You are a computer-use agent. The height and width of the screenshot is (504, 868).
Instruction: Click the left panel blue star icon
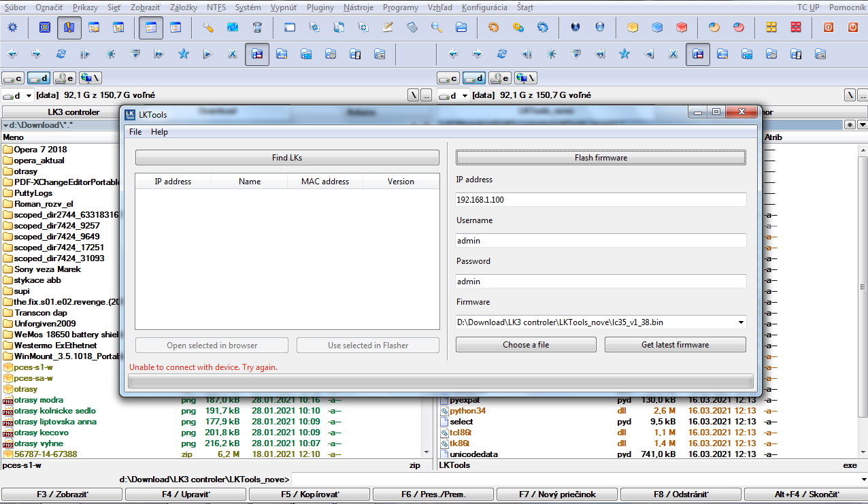(183, 54)
